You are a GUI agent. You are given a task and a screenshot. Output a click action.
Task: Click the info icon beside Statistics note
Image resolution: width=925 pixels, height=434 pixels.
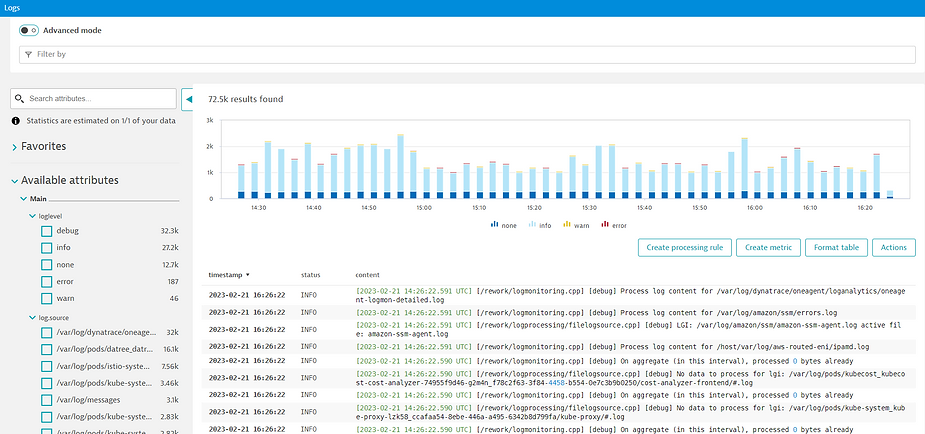coord(16,121)
